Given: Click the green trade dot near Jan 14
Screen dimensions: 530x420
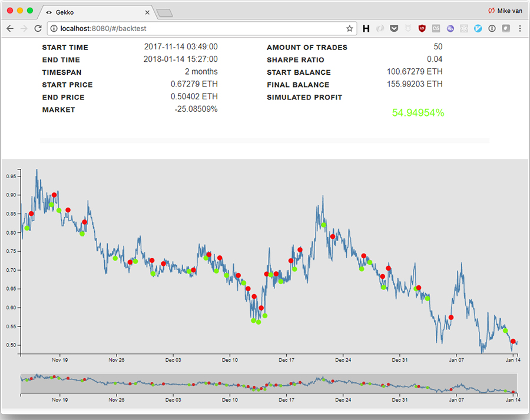Looking at the screenshot, I should pos(505,331).
